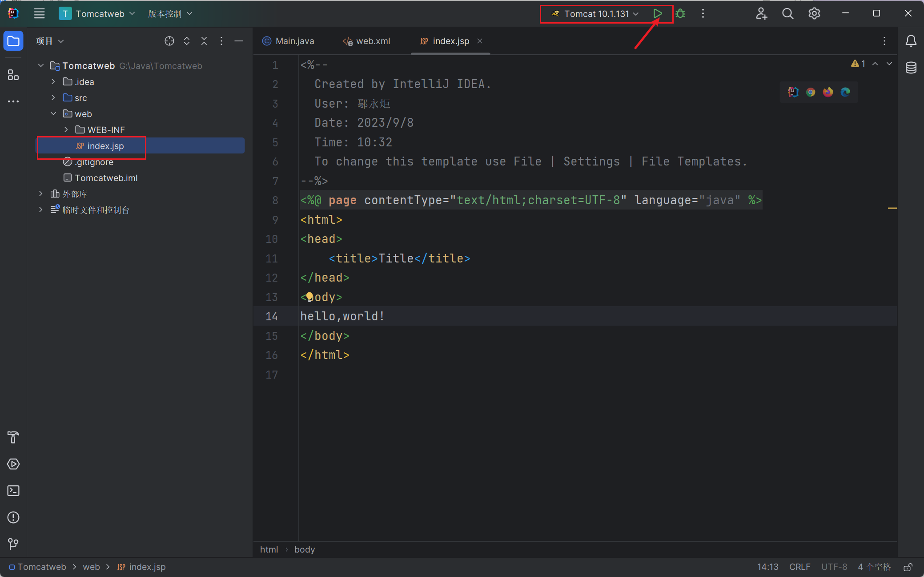924x577 pixels.
Task: Open the Database tool window
Action: [911, 68]
